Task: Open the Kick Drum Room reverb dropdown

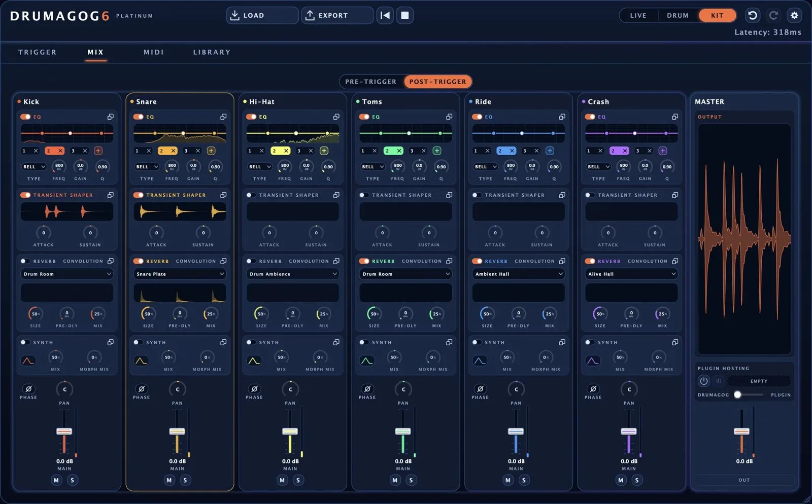Action: (x=67, y=274)
